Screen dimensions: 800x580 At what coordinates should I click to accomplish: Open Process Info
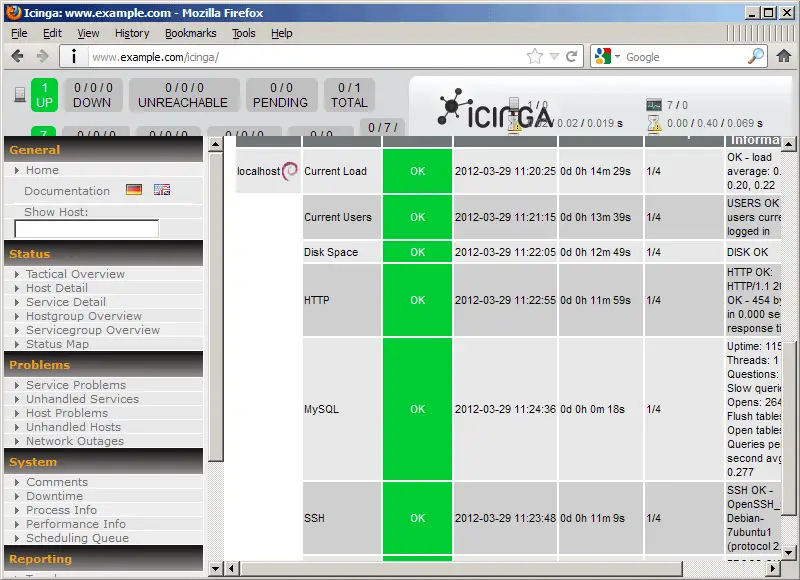(61, 510)
